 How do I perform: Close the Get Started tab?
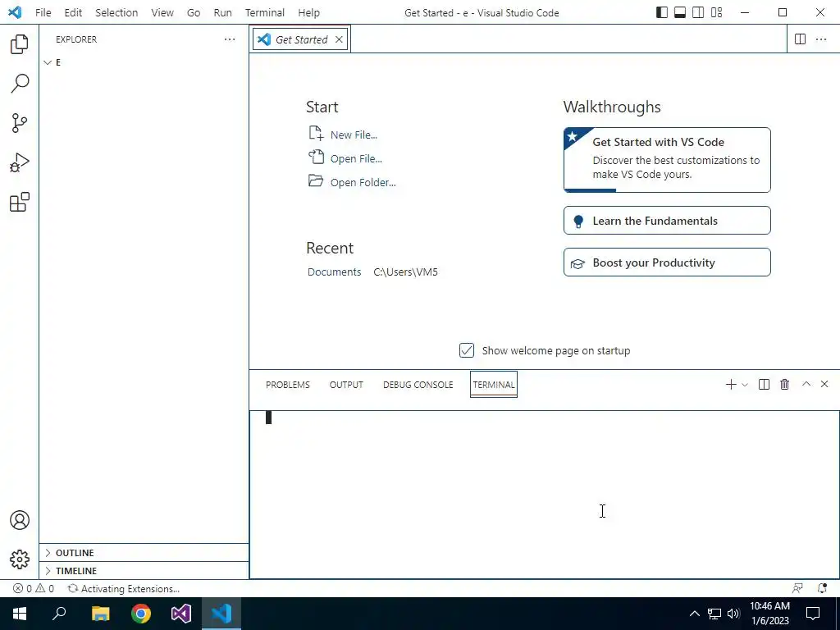click(x=339, y=39)
